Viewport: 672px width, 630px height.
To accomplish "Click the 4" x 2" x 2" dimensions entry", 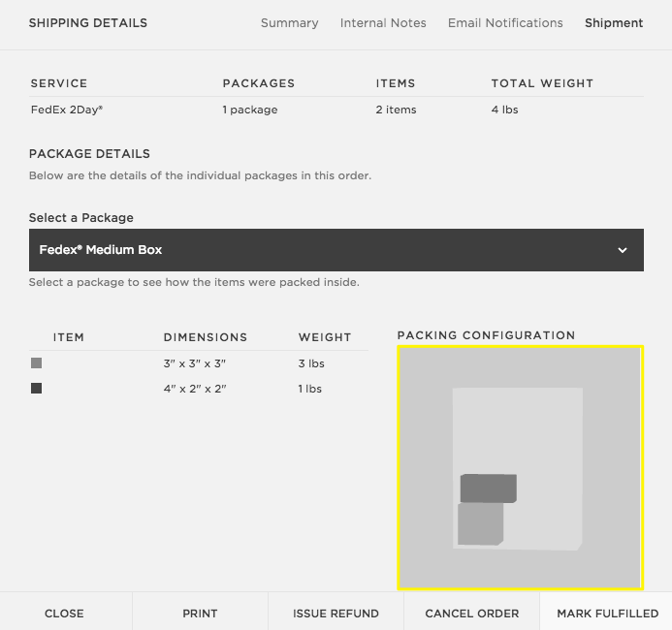I will [x=194, y=389].
